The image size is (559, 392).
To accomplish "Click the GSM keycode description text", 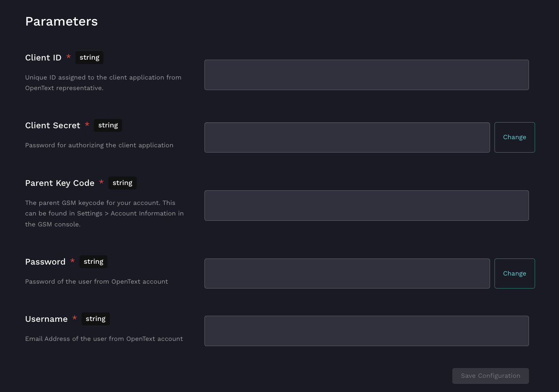I will point(104,213).
